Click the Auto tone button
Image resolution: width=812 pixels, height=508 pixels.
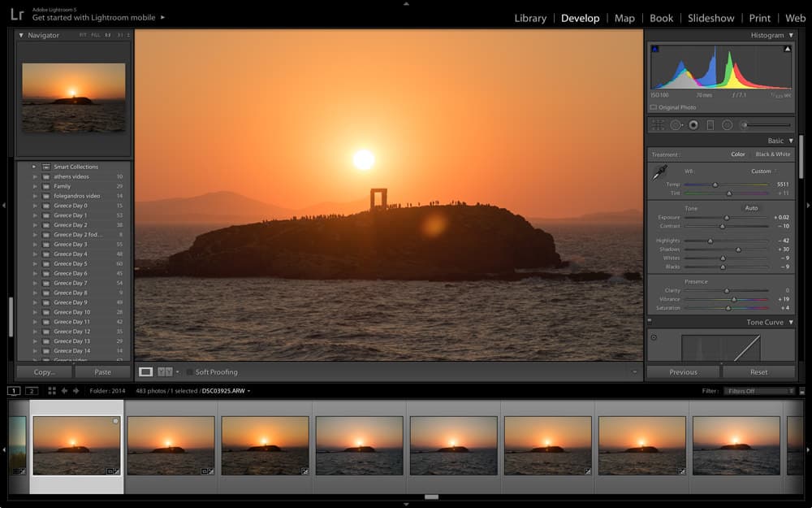coord(751,208)
